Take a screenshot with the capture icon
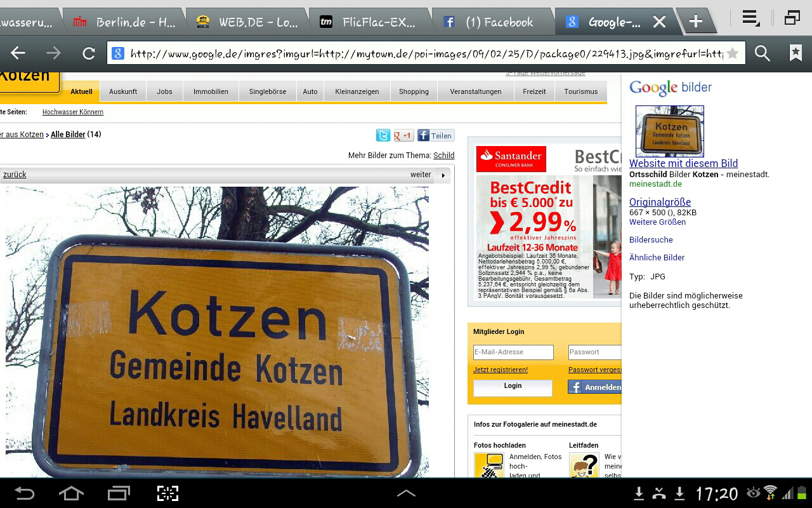The width and height of the screenshot is (812, 508). [x=167, y=493]
